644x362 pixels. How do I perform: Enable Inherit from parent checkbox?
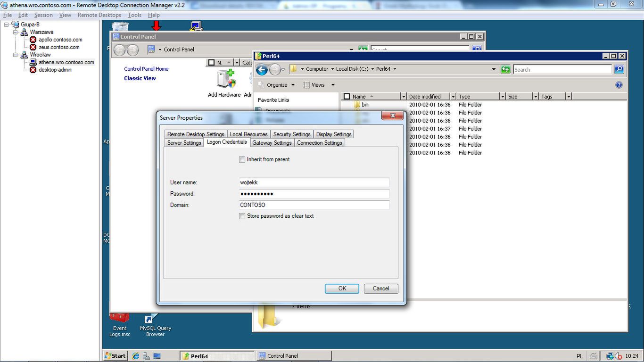click(242, 160)
